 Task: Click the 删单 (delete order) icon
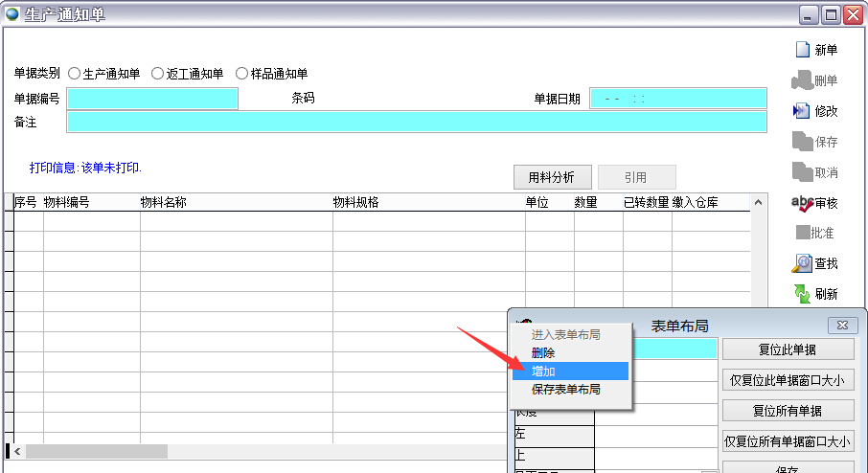[x=802, y=80]
